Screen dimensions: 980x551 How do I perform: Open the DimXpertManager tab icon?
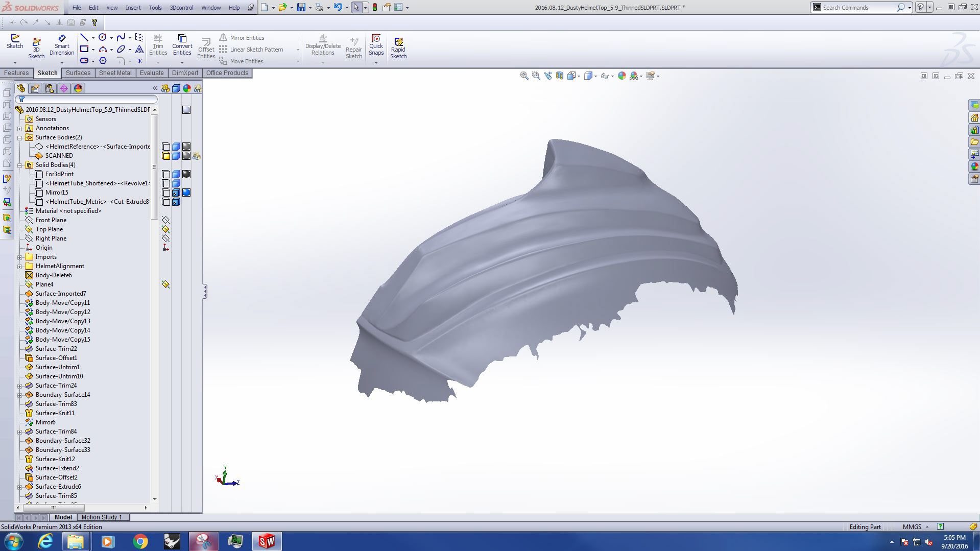click(64, 88)
